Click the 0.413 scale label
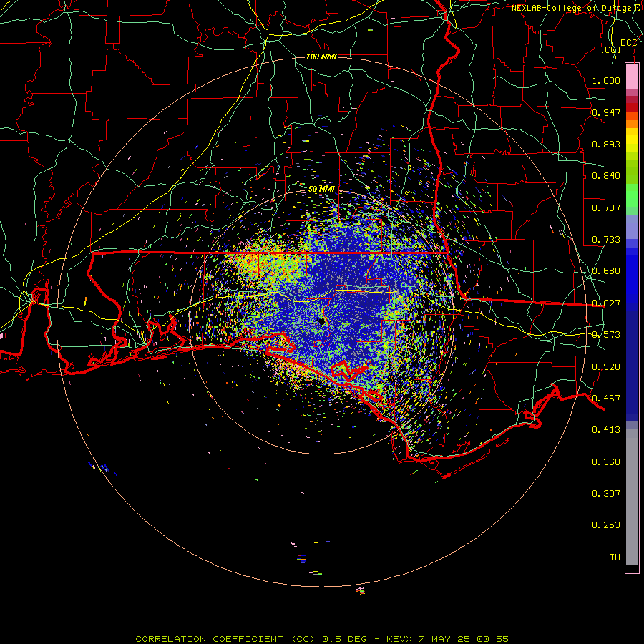Viewport: 644px width, 644px height. click(606, 430)
